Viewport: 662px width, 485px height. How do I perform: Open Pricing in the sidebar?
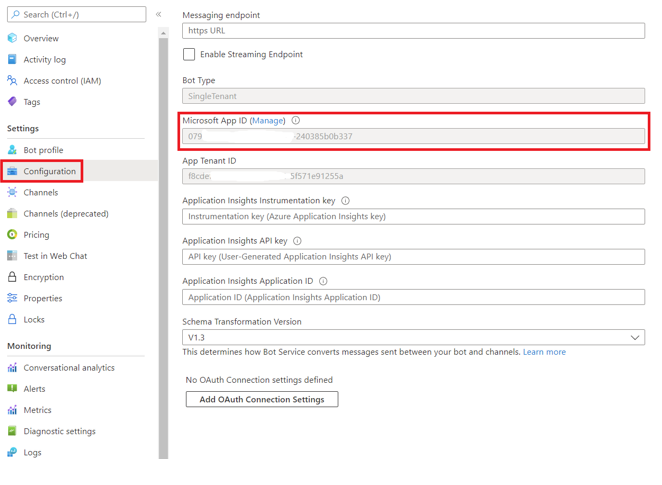[36, 235]
